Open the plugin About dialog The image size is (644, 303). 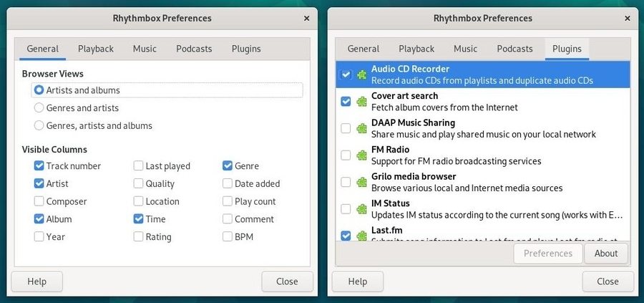tap(606, 254)
